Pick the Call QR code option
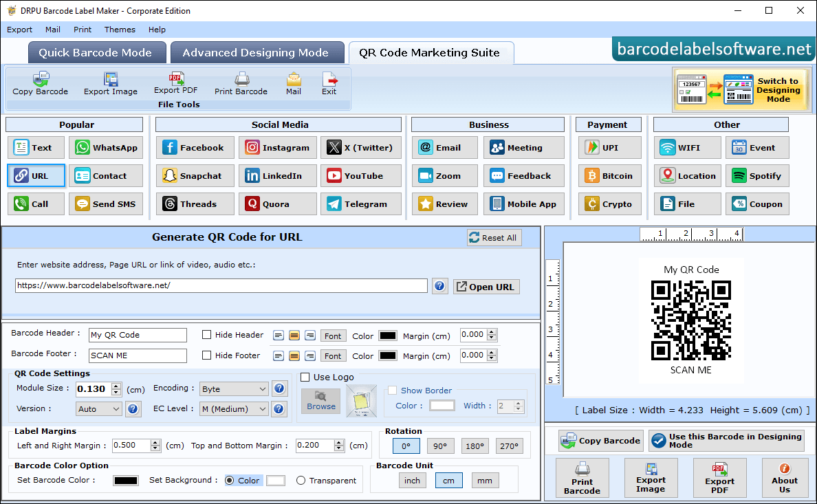This screenshot has height=504, width=817. click(x=36, y=204)
